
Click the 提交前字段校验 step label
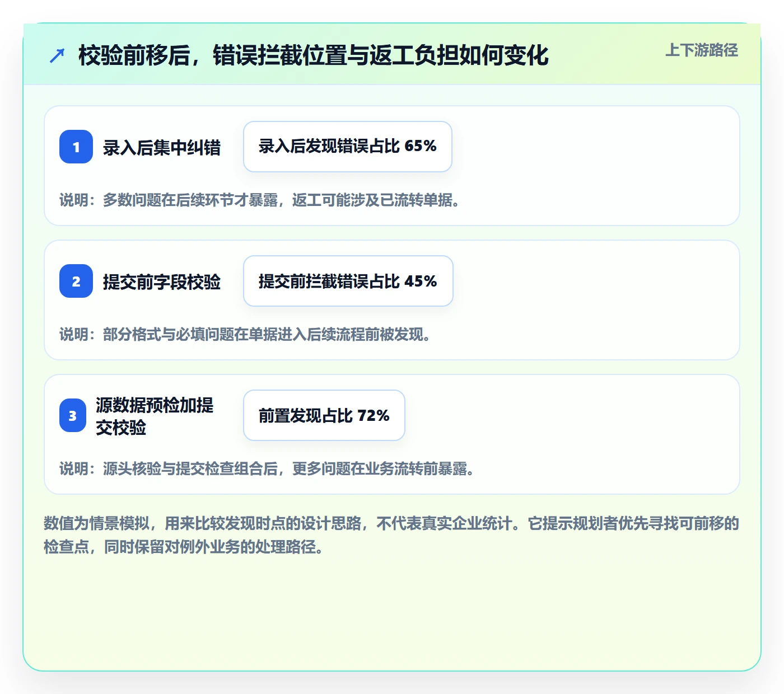(x=162, y=282)
